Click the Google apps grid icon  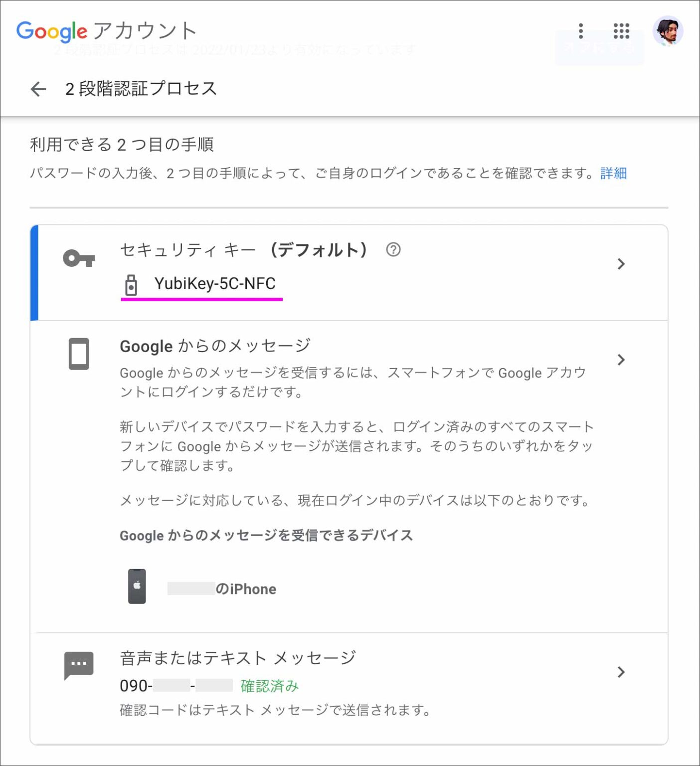click(622, 31)
